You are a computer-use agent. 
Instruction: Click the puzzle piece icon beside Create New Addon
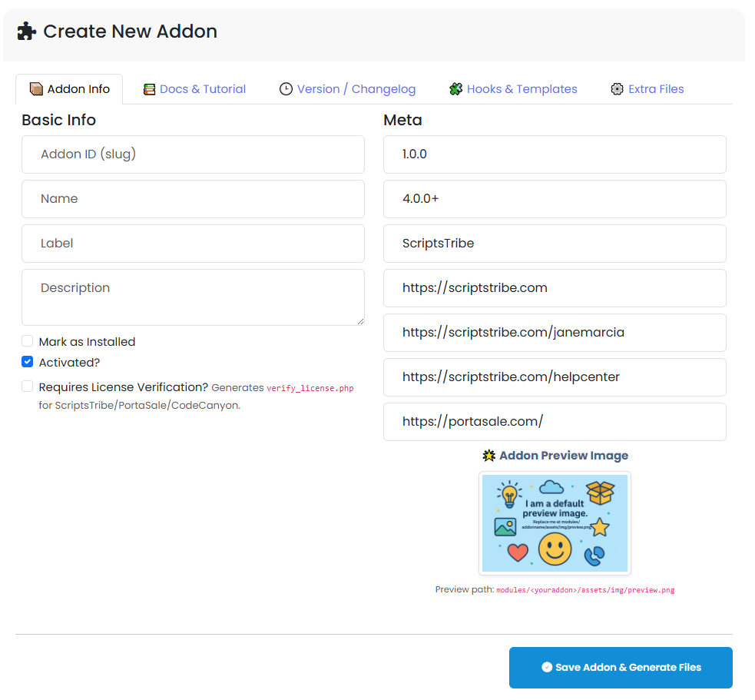pos(26,32)
